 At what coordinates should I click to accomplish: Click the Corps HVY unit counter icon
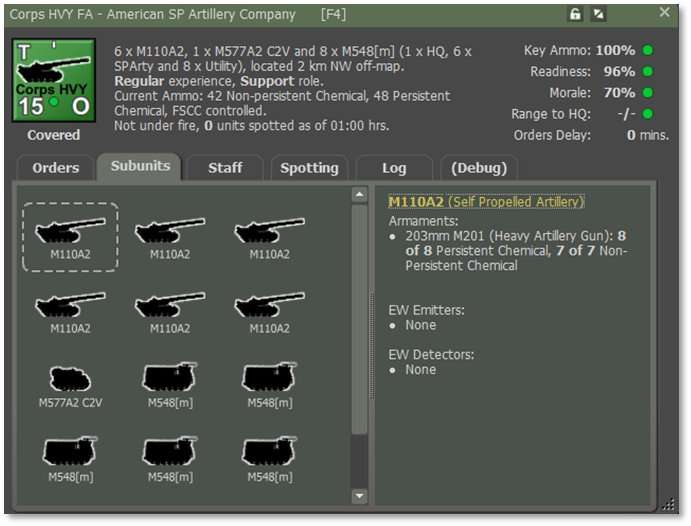pyautogui.click(x=53, y=81)
